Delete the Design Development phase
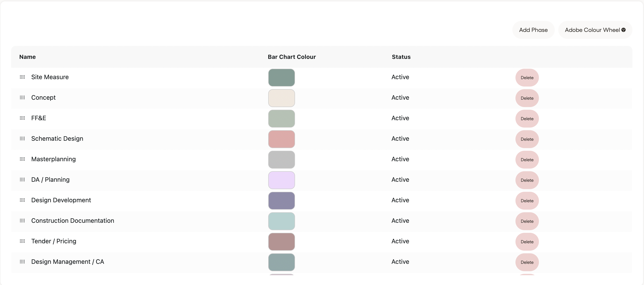 pos(527,200)
